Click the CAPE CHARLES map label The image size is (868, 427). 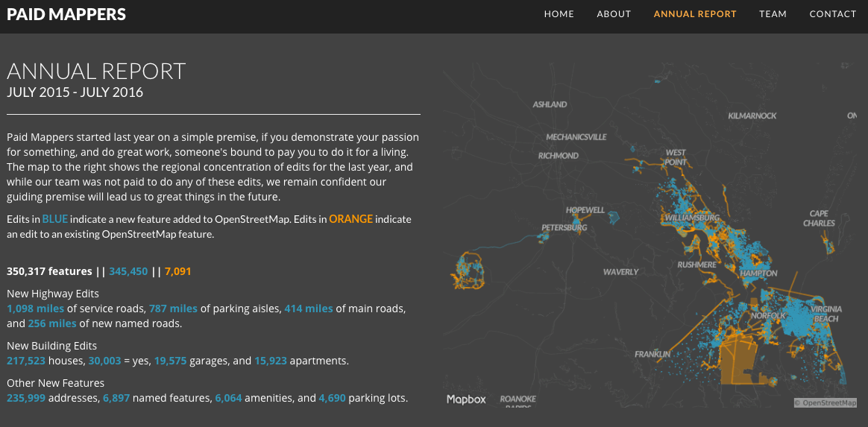click(x=820, y=218)
